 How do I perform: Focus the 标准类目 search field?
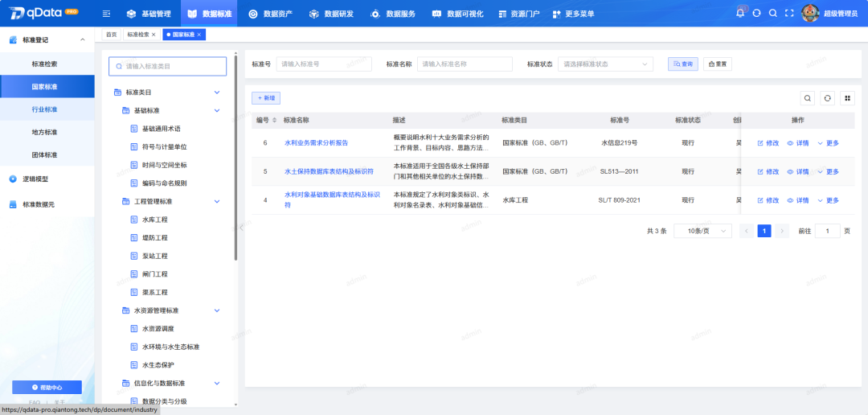(168, 66)
